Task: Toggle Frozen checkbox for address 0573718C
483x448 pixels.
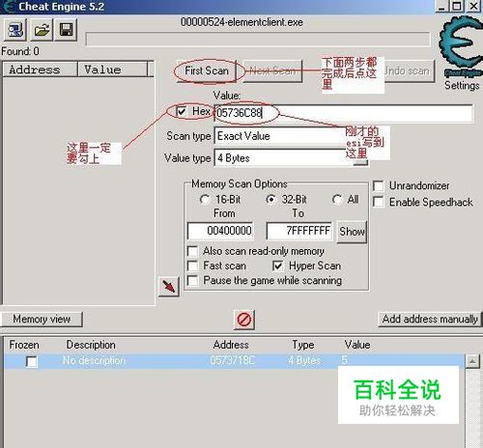Action: [32, 361]
